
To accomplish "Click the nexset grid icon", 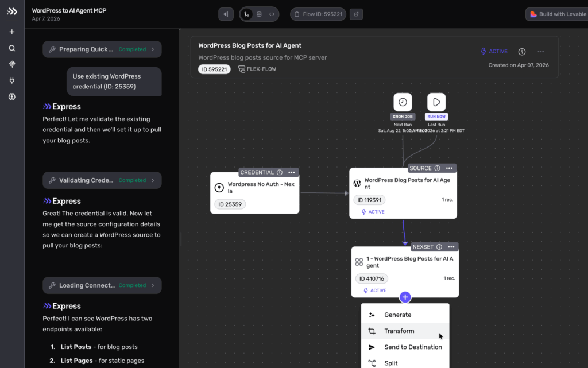I will click(x=359, y=262).
